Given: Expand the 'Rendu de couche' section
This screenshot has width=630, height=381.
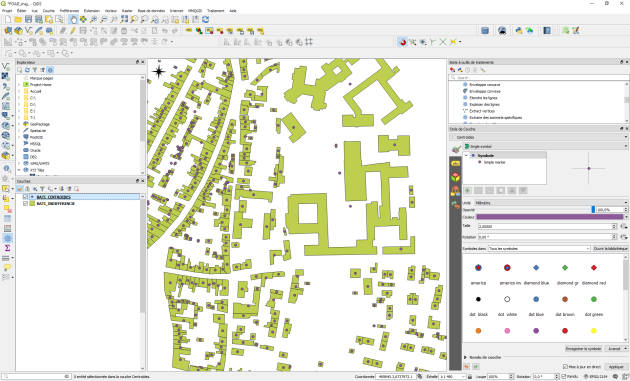Looking at the screenshot, I should (x=466, y=357).
